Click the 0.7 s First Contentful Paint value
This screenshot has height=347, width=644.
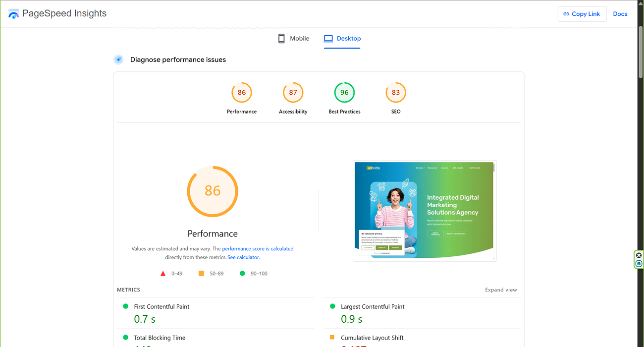(145, 319)
